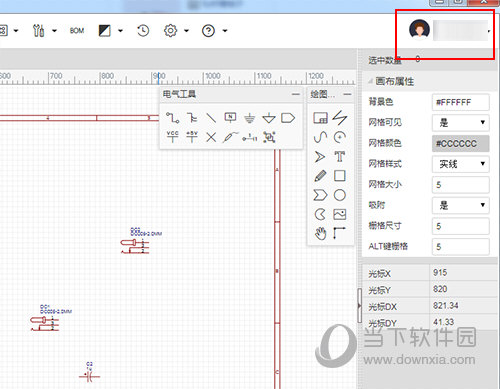The height and width of the screenshot is (389, 500).
Task: Select the Ellipse drawing tool
Action: (x=340, y=195)
